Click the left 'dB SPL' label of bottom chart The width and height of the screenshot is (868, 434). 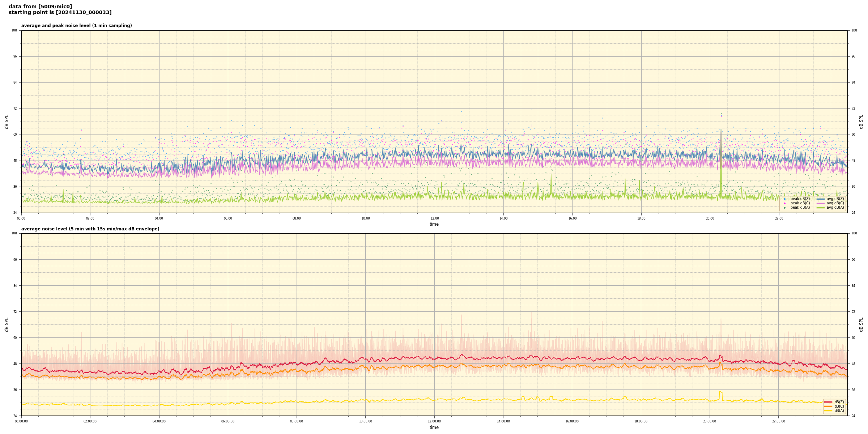click(7, 324)
